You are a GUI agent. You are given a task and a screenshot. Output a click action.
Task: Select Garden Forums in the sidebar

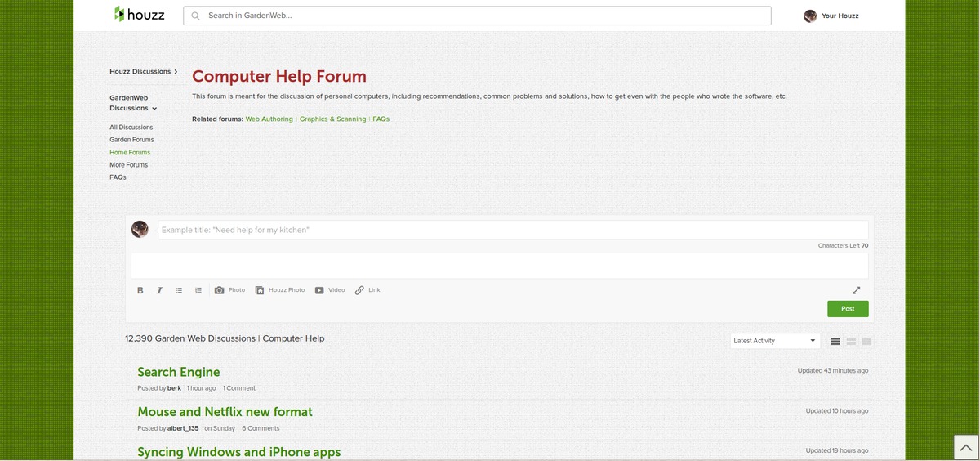(131, 140)
